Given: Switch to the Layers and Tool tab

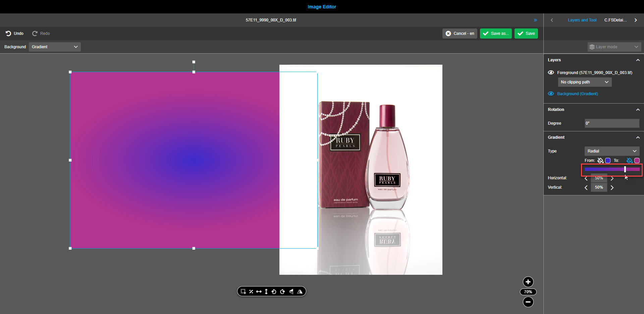Looking at the screenshot, I should pos(582,20).
